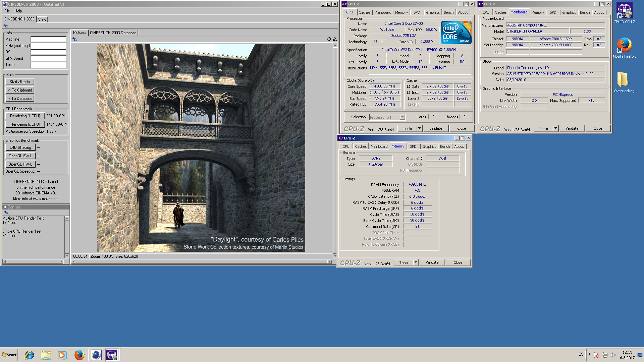Click the pin icon under the Pictures tab

[x=74, y=39]
